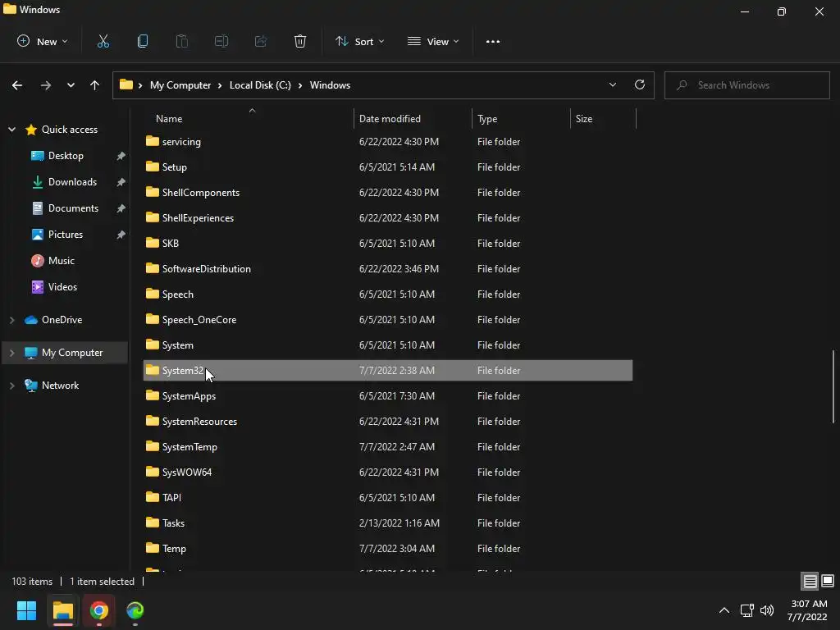Click Windows breadcrumb in address bar
Viewport: 840px width, 630px height.
330,85
